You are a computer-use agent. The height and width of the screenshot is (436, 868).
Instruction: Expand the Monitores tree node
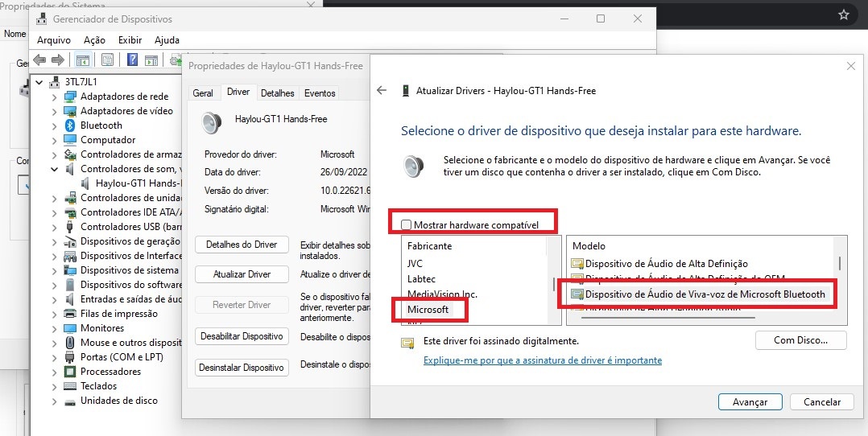(x=54, y=328)
